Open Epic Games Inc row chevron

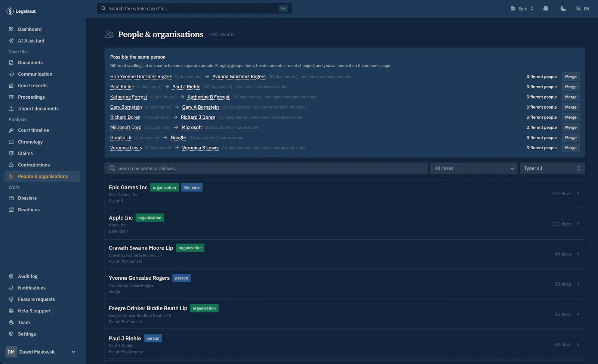point(578,194)
